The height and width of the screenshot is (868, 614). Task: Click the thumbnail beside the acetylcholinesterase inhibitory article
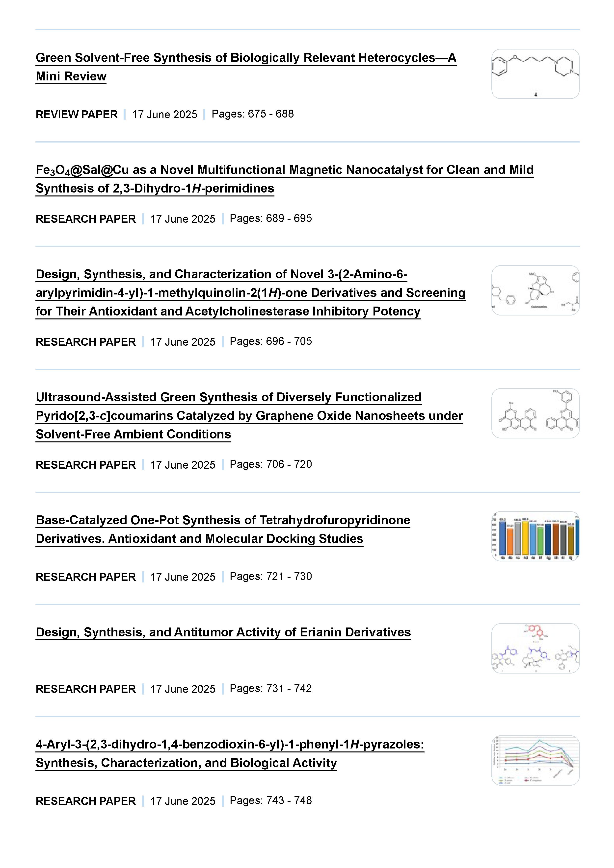[535, 290]
